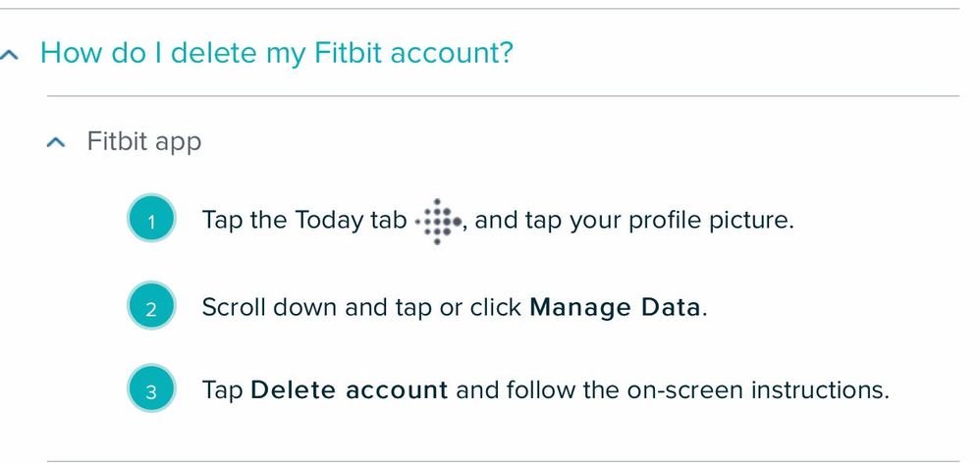Select the Fitbit app subsection label
Image resolution: width=980 pixels, height=463 pixels.
pyautogui.click(x=143, y=141)
